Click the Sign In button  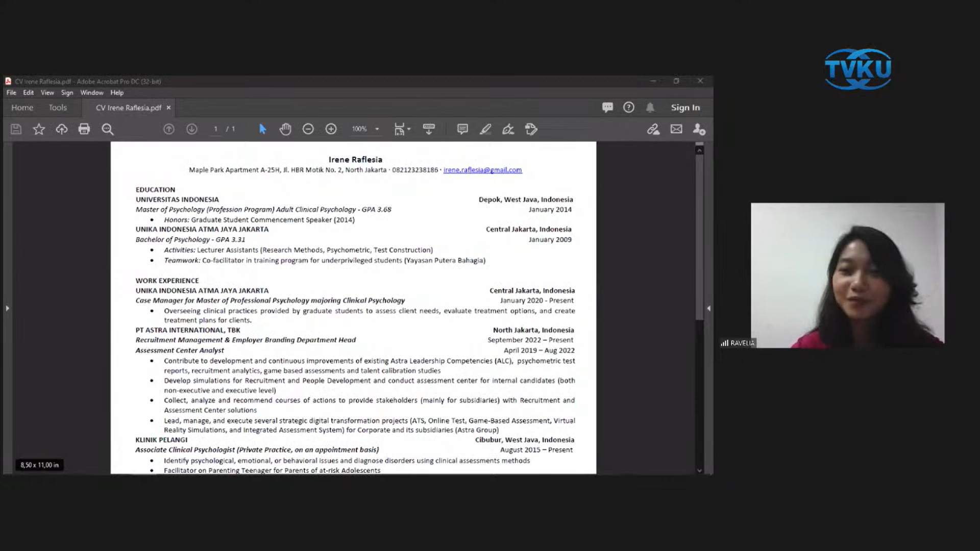click(685, 108)
